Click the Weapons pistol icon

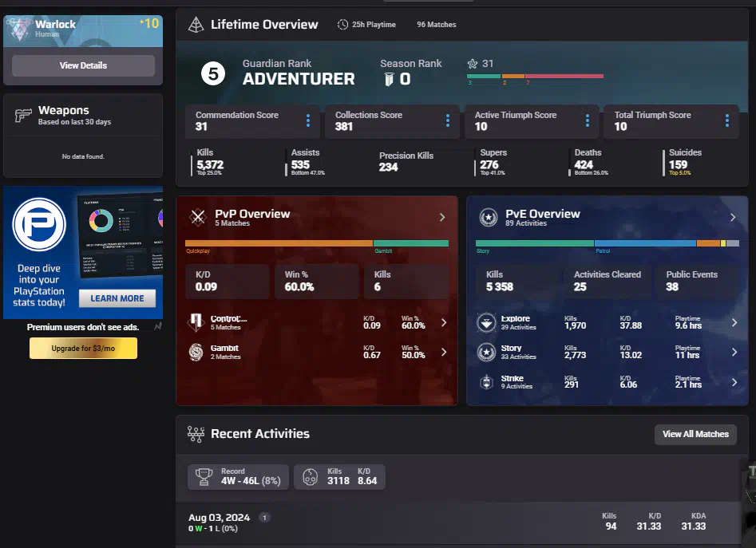(23, 116)
